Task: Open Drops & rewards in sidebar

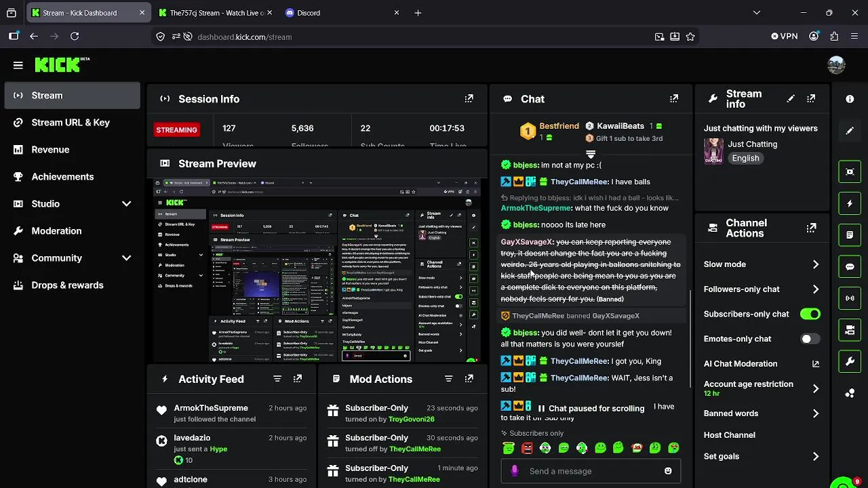Action: [x=73, y=285]
